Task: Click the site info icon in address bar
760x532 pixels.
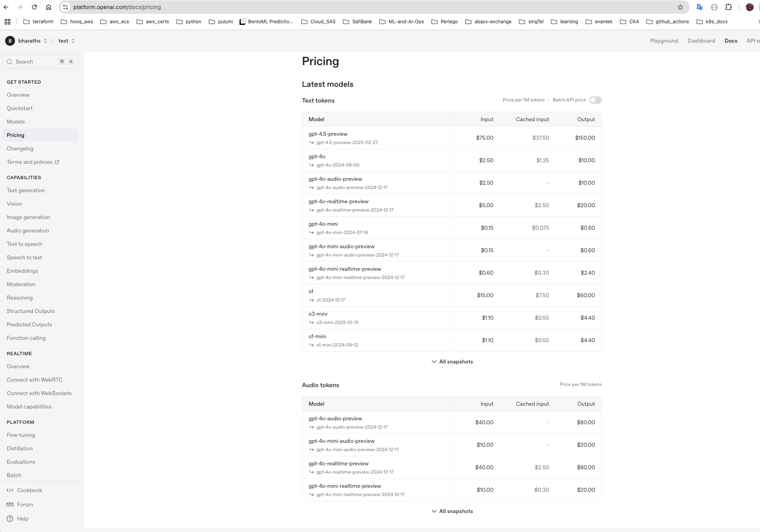Action: [66, 7]
